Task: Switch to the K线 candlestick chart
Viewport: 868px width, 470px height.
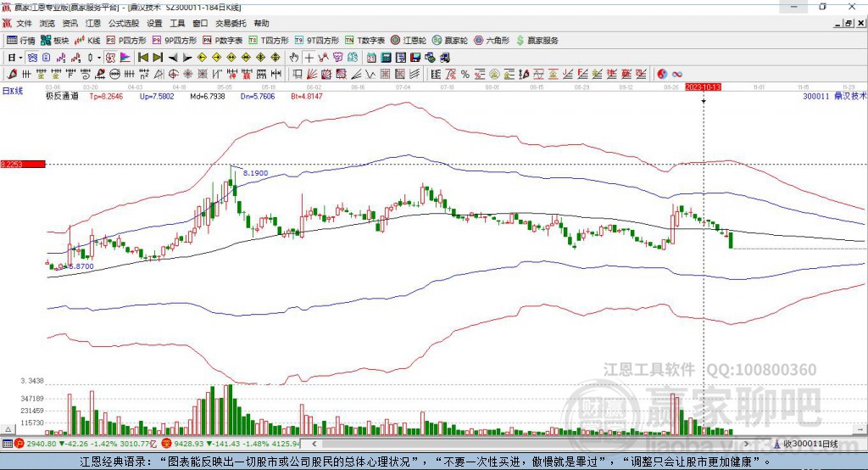Action: (87, 41)
